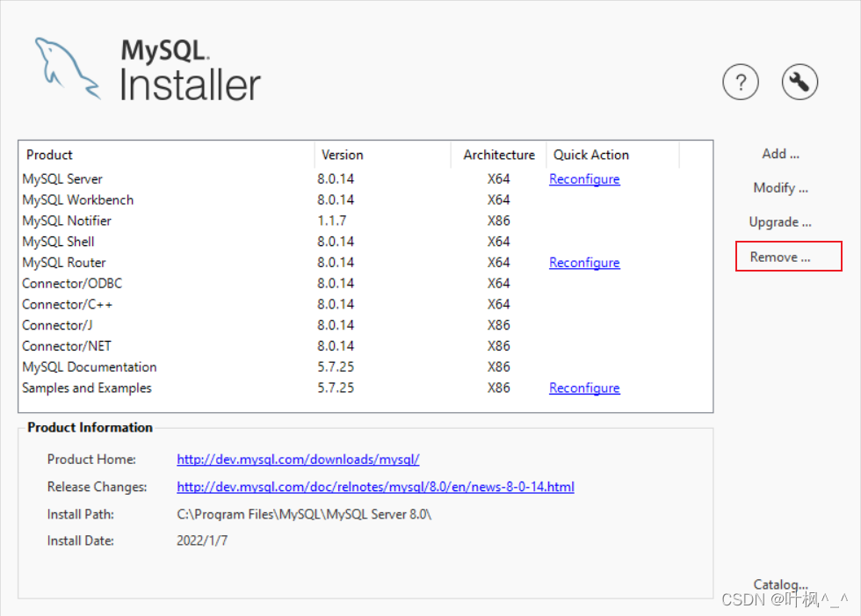Select the MySQL Notifier row
Viewport: 861px width, 616px height.
(365, 221)
